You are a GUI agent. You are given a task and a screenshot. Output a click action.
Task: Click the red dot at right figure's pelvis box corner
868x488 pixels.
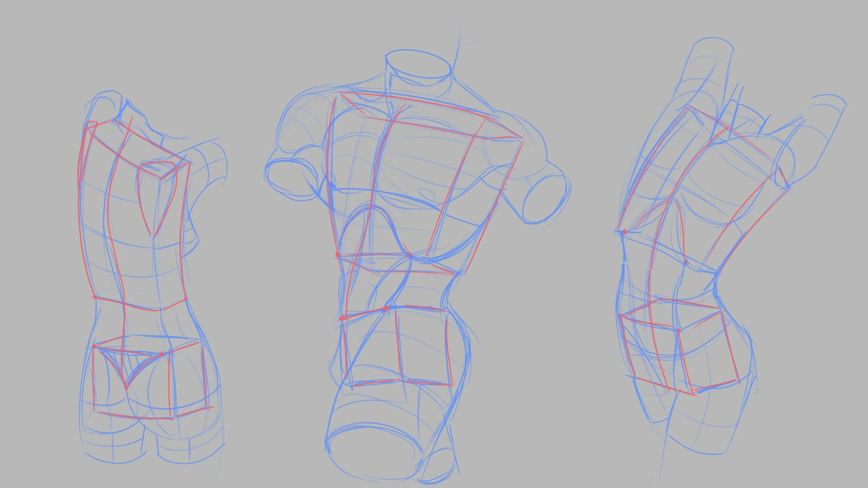click(x=678, y=330)
